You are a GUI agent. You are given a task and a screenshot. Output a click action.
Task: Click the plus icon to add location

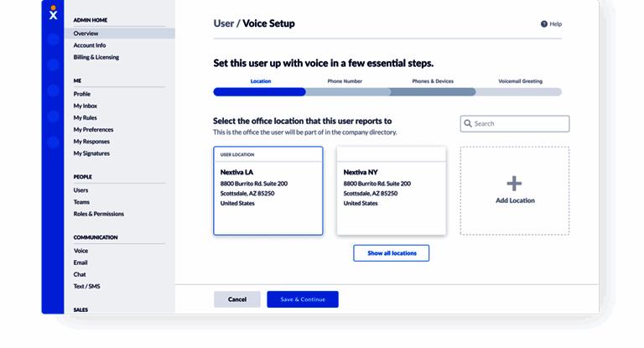coord(514,184)
